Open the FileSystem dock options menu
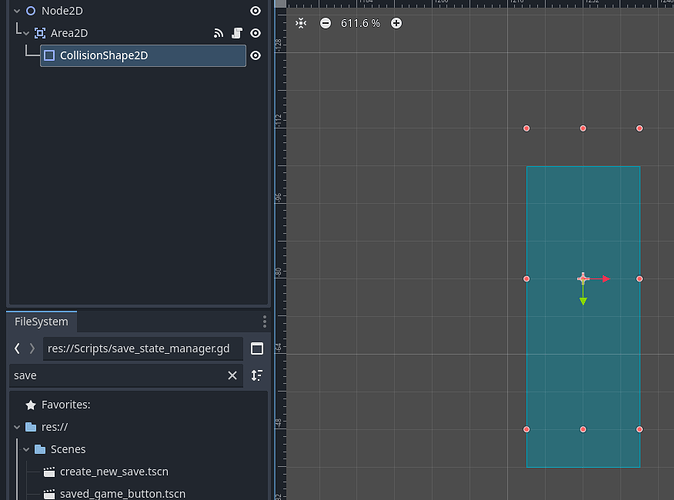Screen dimensions: 674x500 point(264,322)
